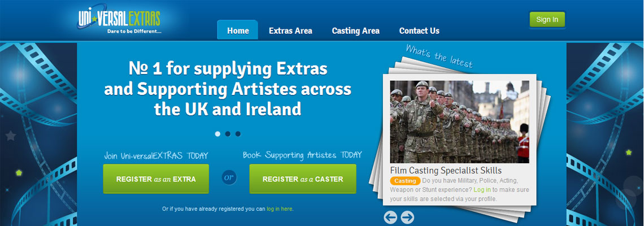Image resolution: width=644 pixels, height=226 pixels.
Task: Show previous news with left arrow
Action: [x=390, y=218]
